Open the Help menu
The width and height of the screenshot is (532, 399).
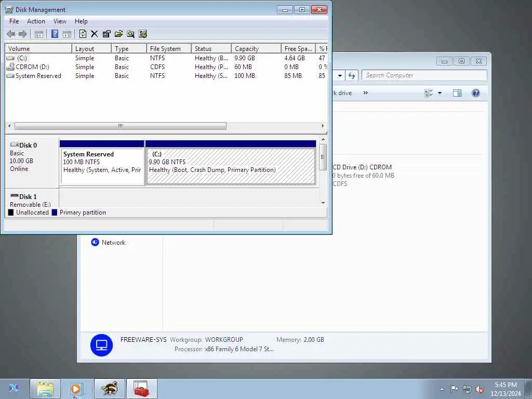pos(81,21)
